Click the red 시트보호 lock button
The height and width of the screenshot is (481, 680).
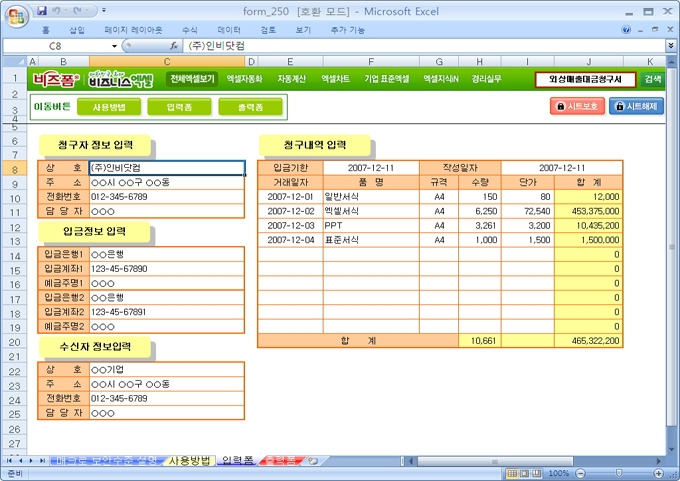click(577, 106)
